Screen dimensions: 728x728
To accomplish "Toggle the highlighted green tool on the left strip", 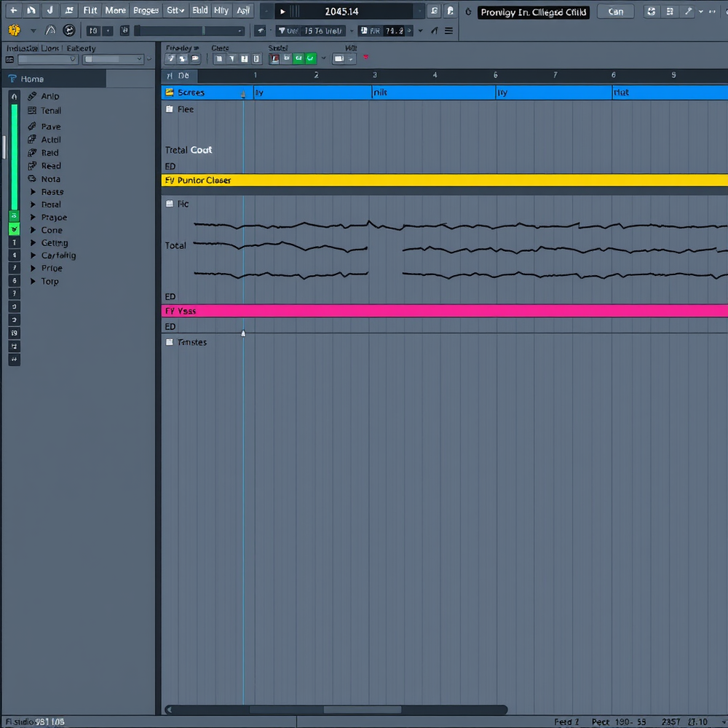I will (x=14, y=230).
